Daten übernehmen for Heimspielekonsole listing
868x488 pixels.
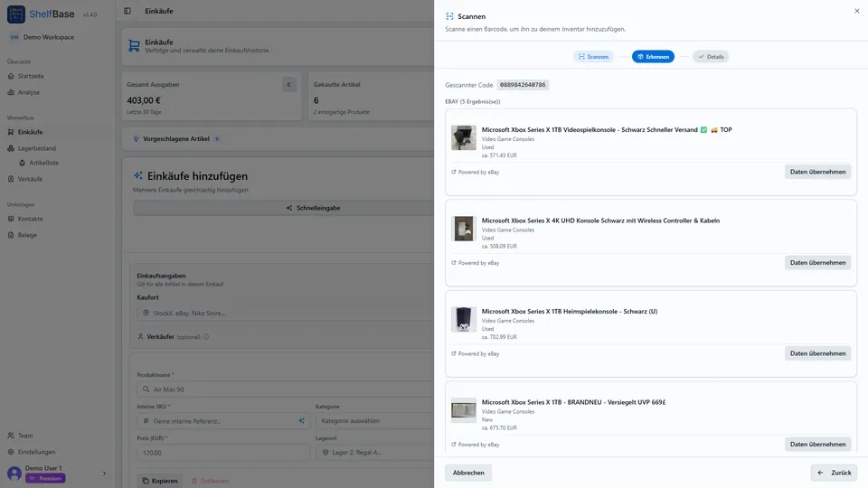click(x=817, y=353)
